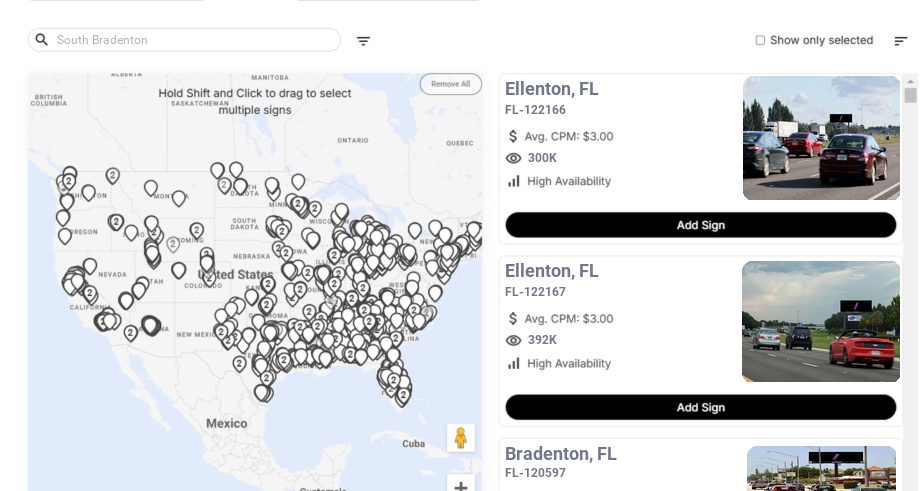
Task: Click the CPM dollar icon for FL-122166
Action: (514, 136)
